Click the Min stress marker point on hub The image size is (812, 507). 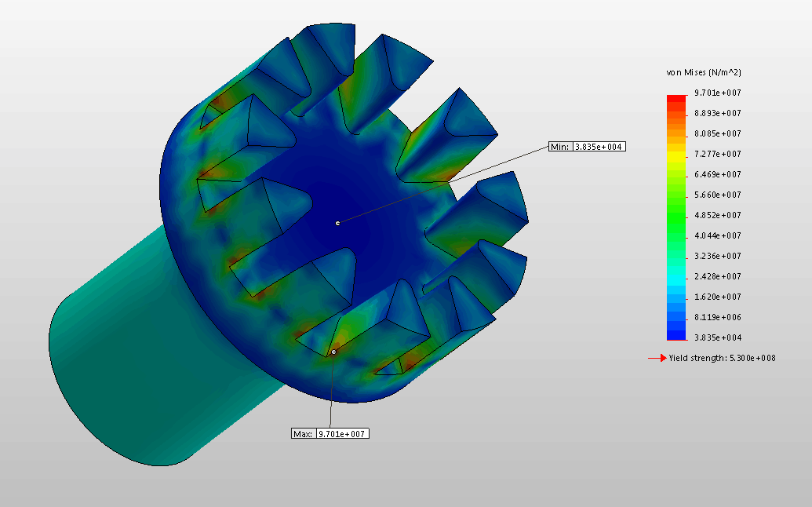337,223
